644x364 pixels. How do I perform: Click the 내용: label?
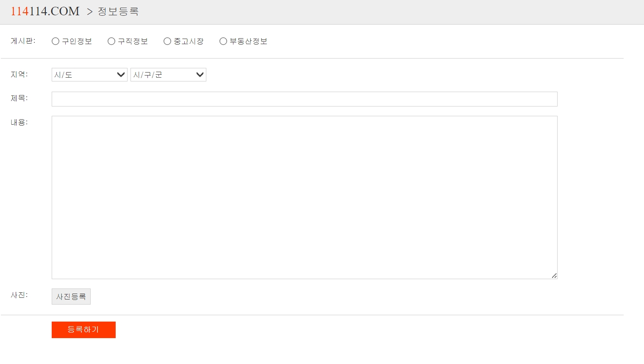coord(19,122)
